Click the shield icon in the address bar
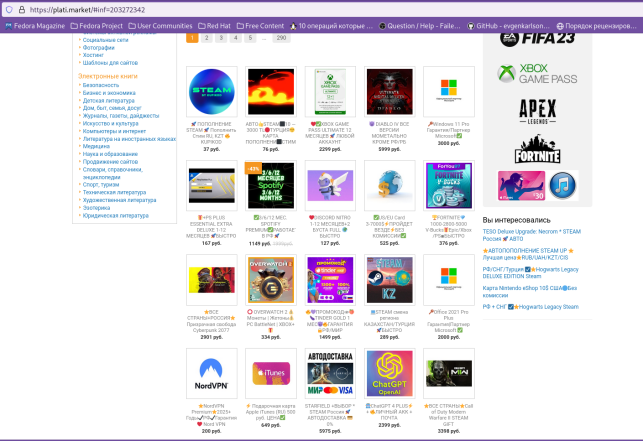Viewport: 643px width, 441px height. pos(9,9)
